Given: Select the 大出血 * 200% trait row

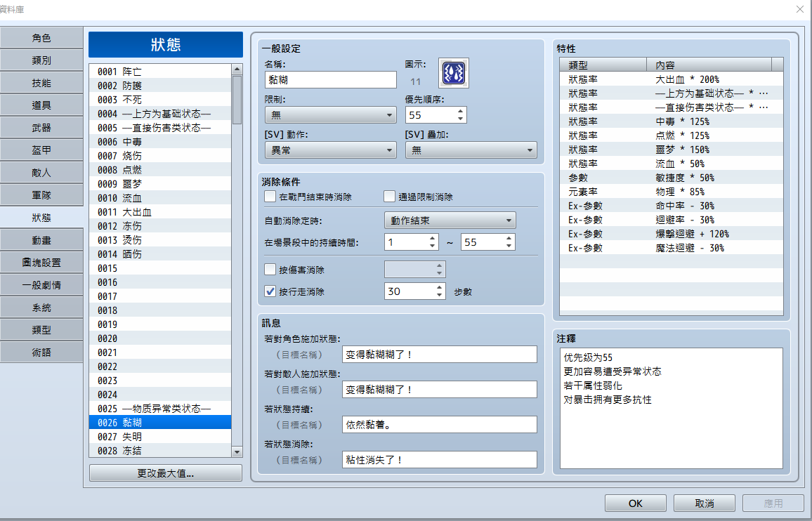Looking at the screenshot, I should 671,79.
